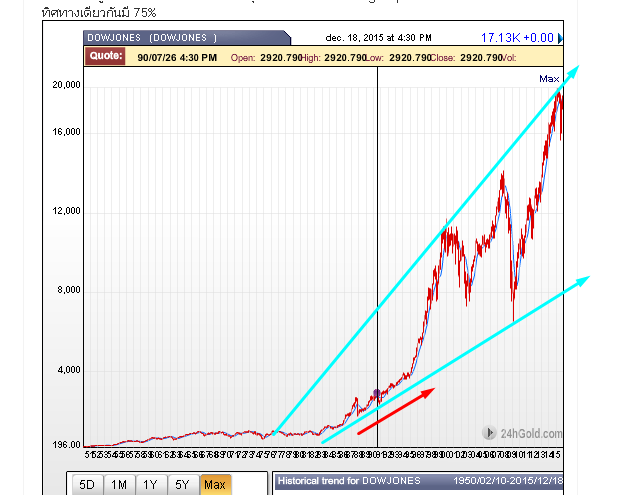Click the Close value 2920.790
The width and height of the screenshot is (623, 495).
(x=482, y=58)
